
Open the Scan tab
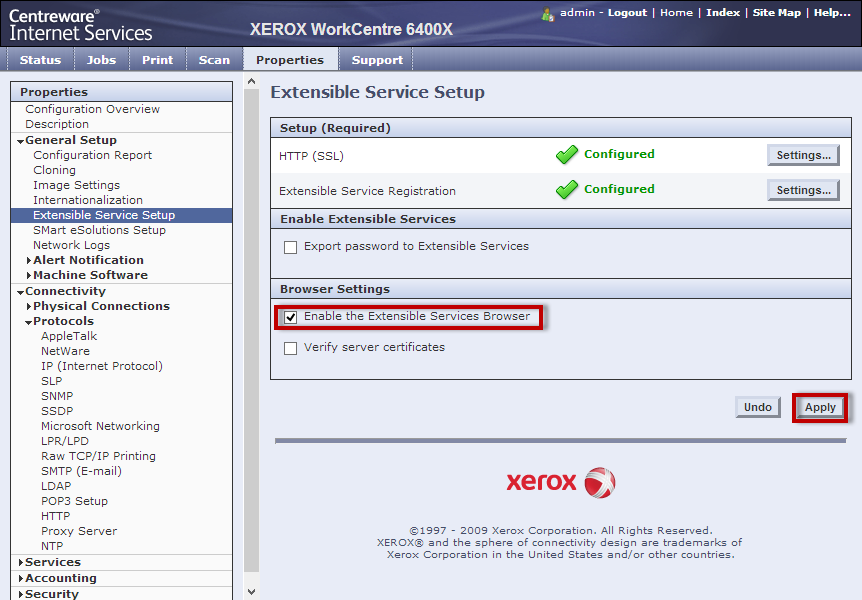pyautogui.click(x=214, y=60)
